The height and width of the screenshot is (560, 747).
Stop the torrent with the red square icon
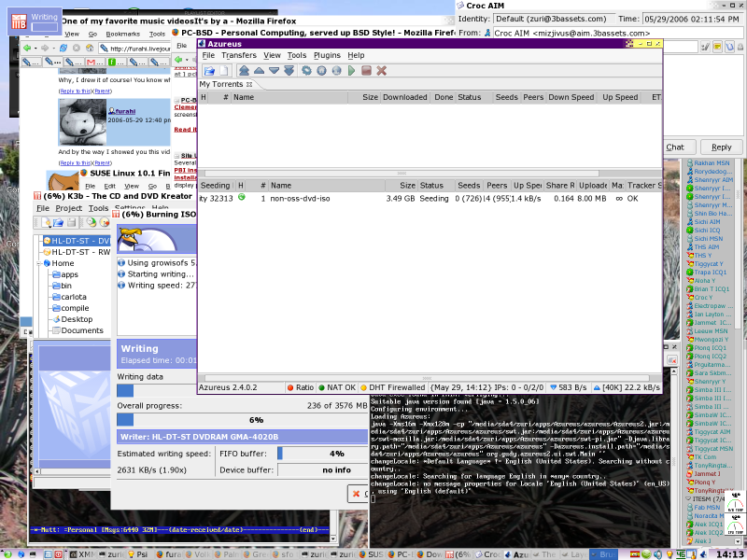(365, 70)
